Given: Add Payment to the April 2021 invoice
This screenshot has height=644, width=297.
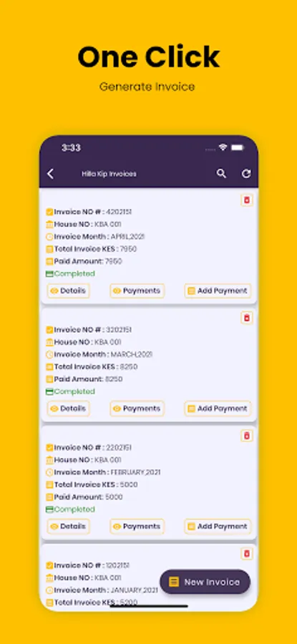Looking at the screenshot, I should coord(218,291).
